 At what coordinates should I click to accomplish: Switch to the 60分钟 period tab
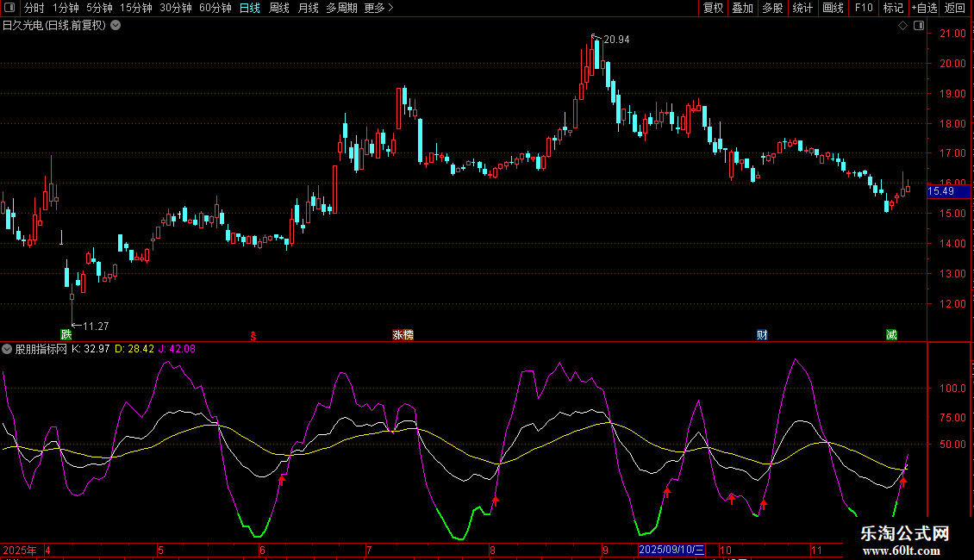coord(215,9)
